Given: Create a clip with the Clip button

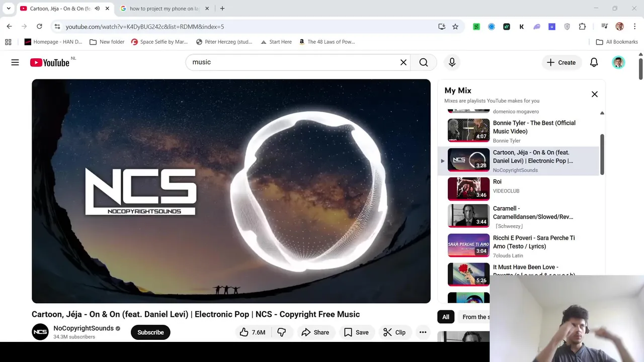Looking at the screenshot, I should (x=394, y=332).
